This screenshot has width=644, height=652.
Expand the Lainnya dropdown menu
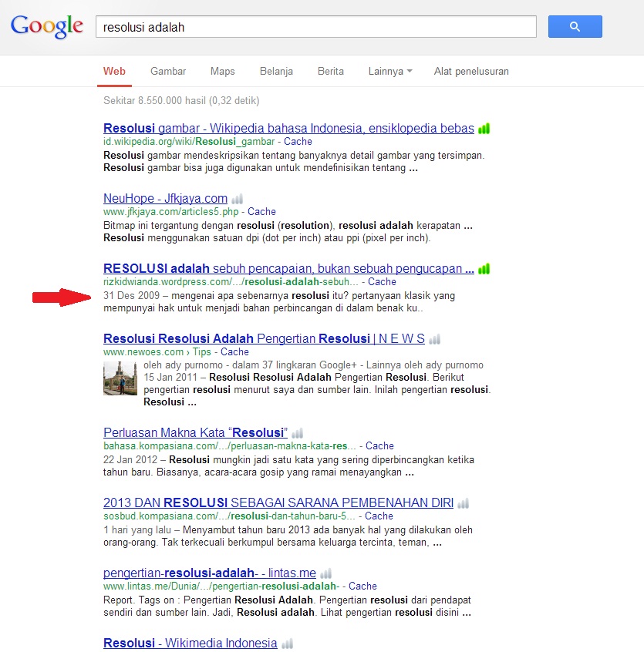389,71
